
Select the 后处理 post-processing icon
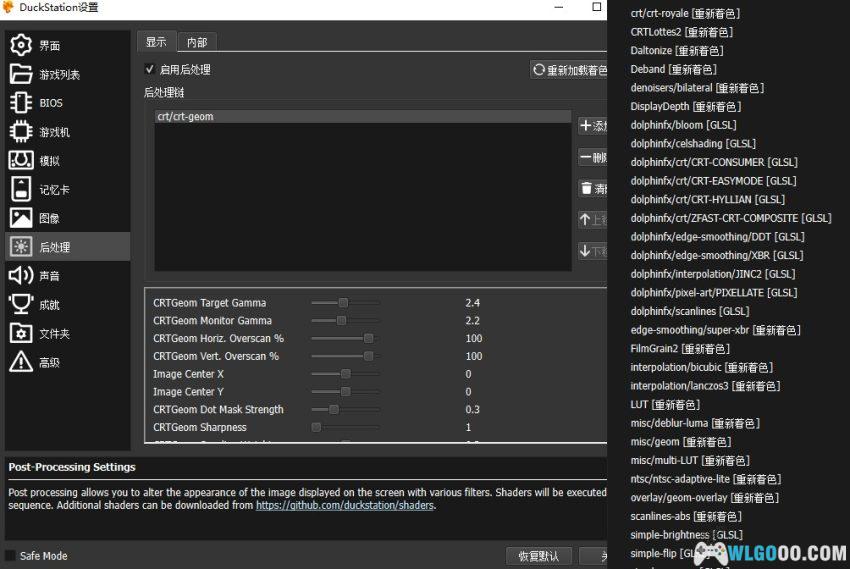coord(21,247)
